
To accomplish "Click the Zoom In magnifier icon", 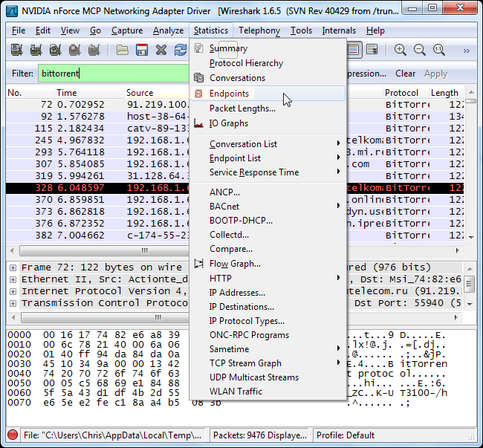I will coord(400,50).
